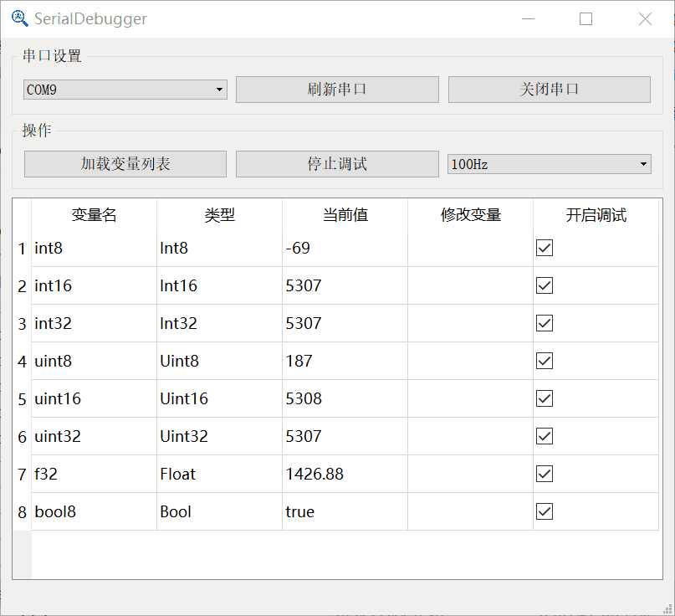Click the 加载变量列表 load variables button
Viewport: 675px width, 616px height.
click(x=125, y=164)
